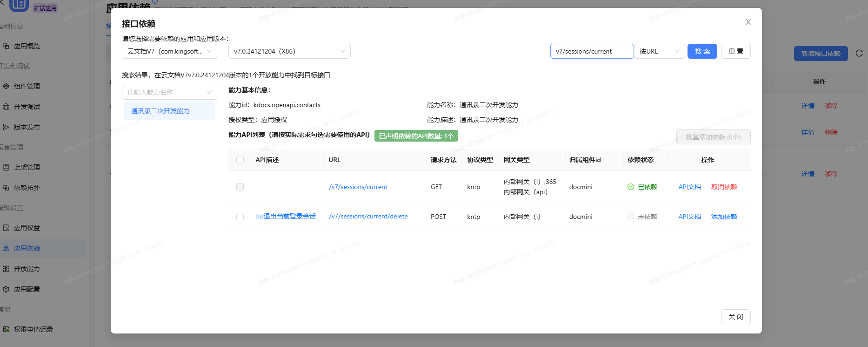Image resolution: width=868 pixels, height=347 pixels.
Task: Click the 权限申请记录 sidebar icon
Action: [6, 329]
